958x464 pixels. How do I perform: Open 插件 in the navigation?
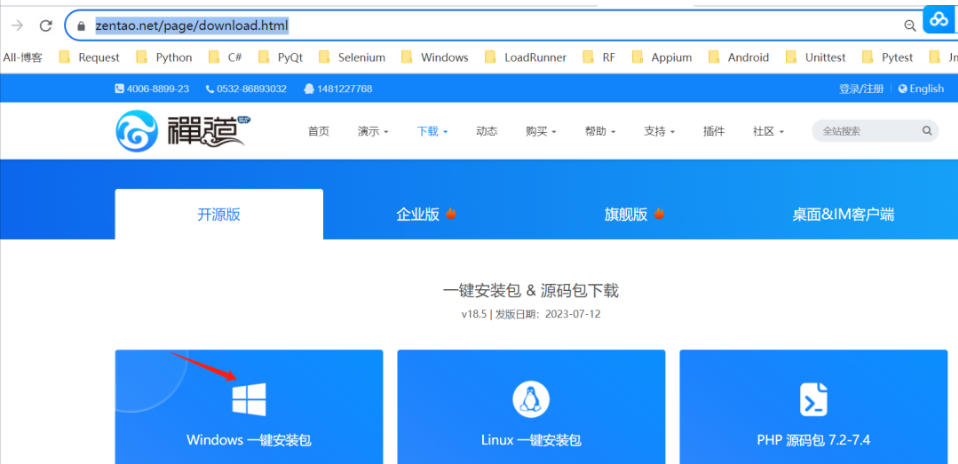point(714,131)
